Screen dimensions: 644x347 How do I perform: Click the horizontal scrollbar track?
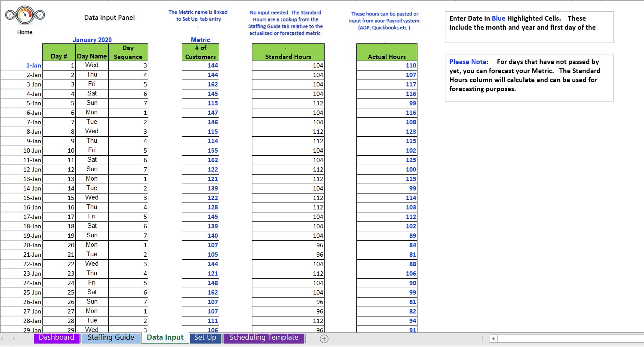tap(570, 339)
